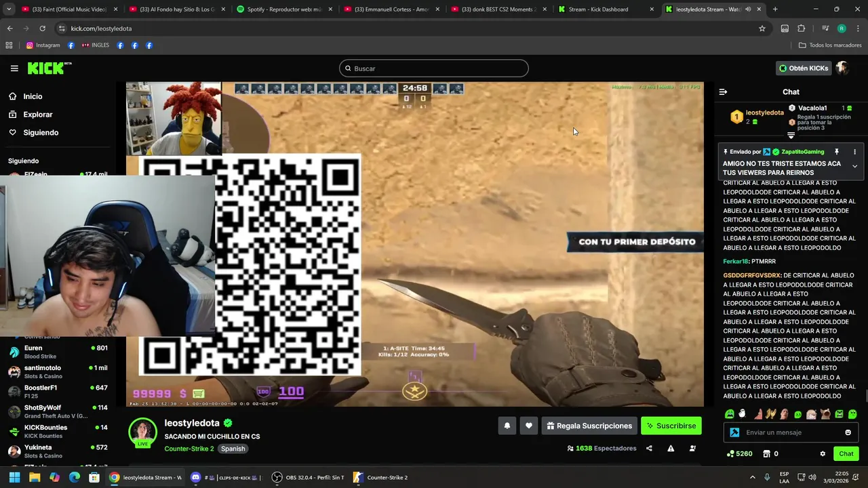Screen dimensions: 868x488
Task: Click the green Suscribirse button
Action: click(x=671, y=426)
